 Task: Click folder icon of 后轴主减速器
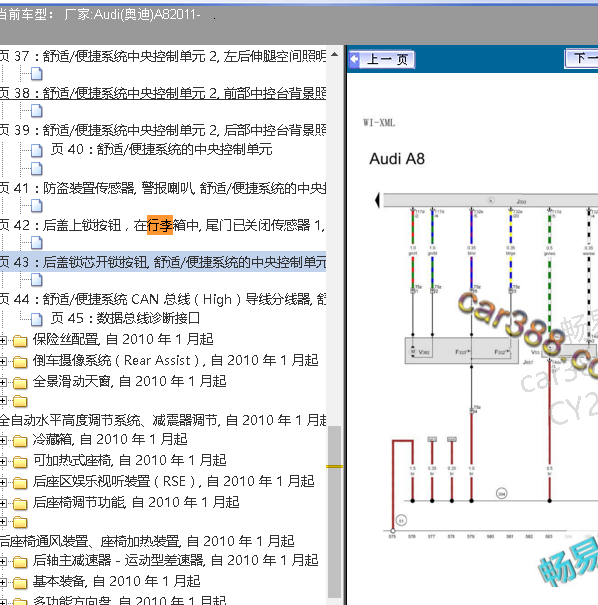(20, 561)
